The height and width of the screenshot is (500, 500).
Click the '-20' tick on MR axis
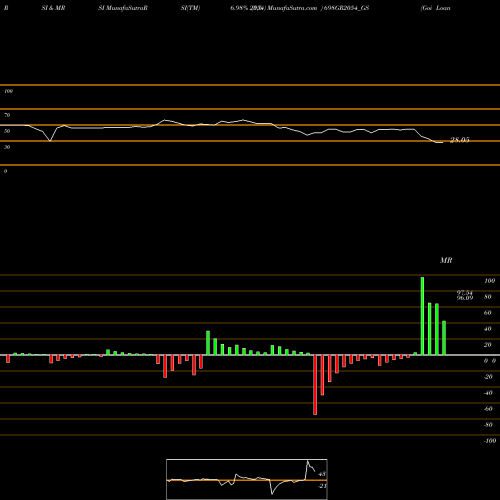pos(488,377)
